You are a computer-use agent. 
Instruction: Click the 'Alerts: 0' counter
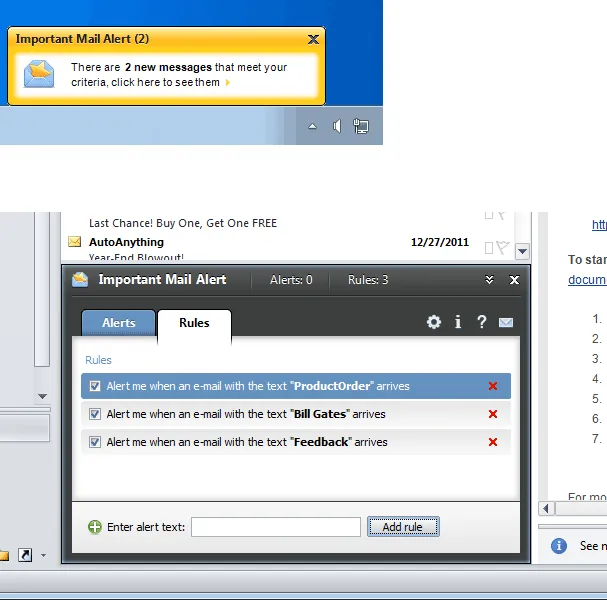click(x=291, y=279)
